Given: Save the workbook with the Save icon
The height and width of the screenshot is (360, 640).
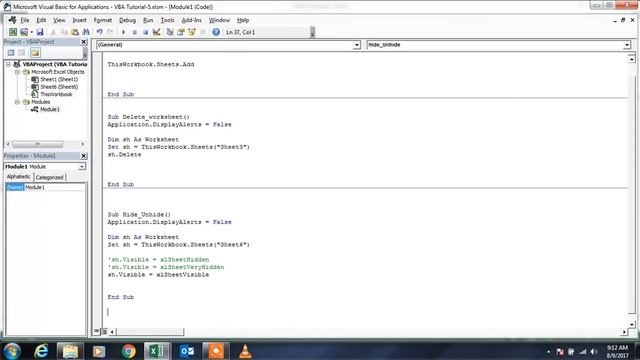Looking at the screenshot, I should (40, 32).
